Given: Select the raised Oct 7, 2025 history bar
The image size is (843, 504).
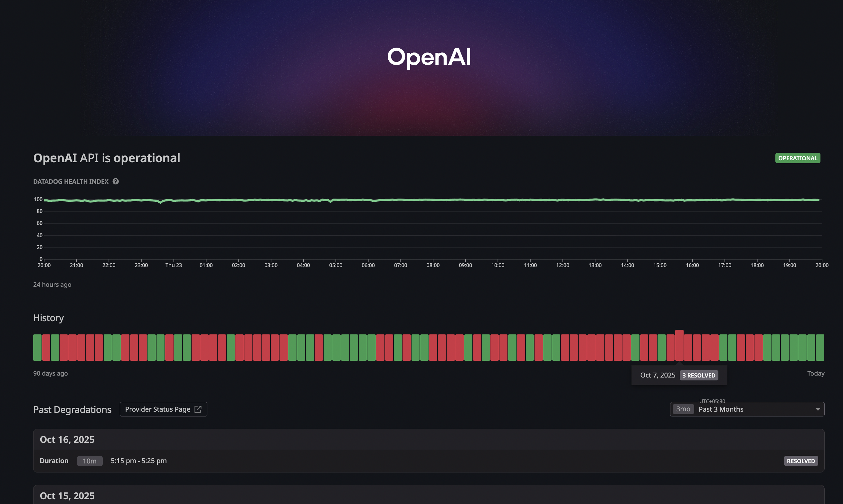Looking at the screenshot, I should [679, 345].
